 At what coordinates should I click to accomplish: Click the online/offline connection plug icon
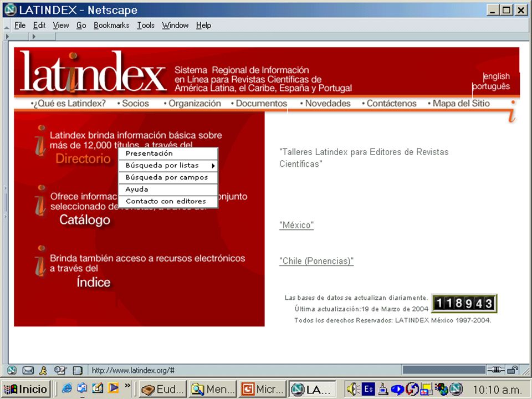point(496,370)
